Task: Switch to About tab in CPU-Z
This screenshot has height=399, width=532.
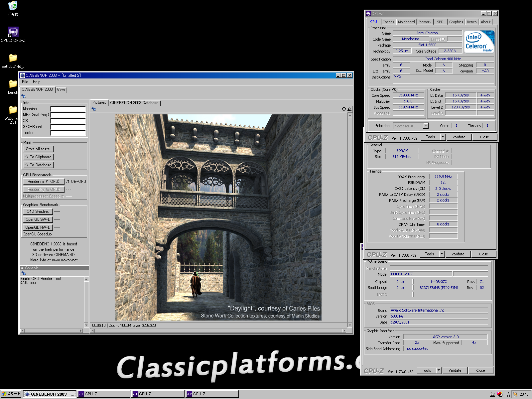Action: point(485,22)
